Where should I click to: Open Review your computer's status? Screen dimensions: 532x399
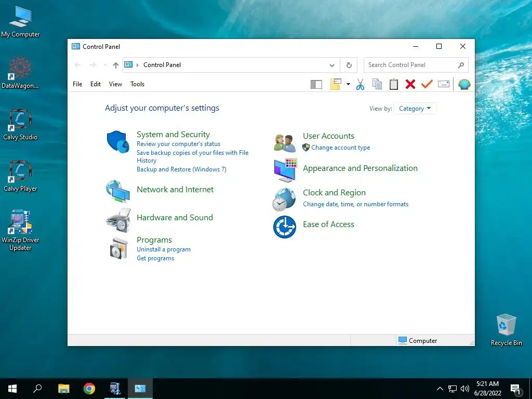pos(179,144)
